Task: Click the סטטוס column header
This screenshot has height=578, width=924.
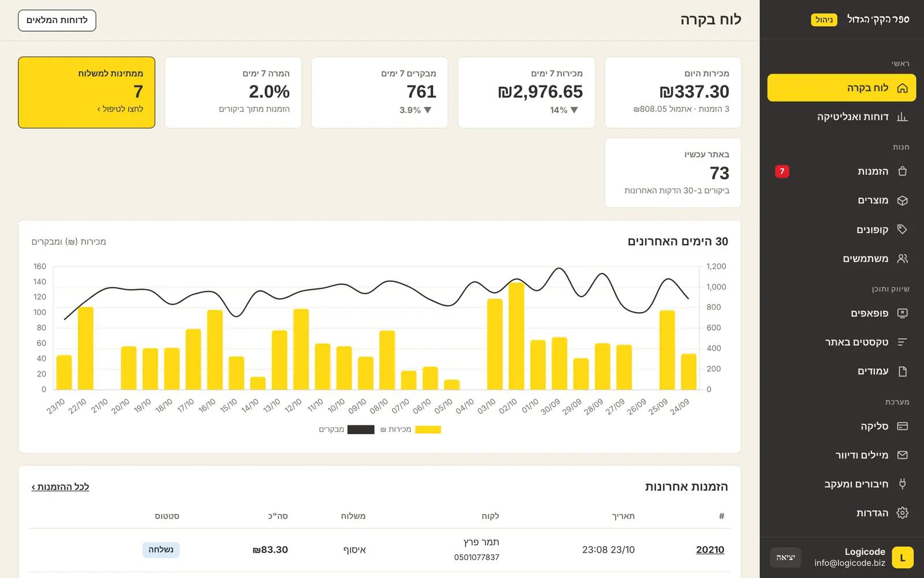Action: tap(167, 516)
